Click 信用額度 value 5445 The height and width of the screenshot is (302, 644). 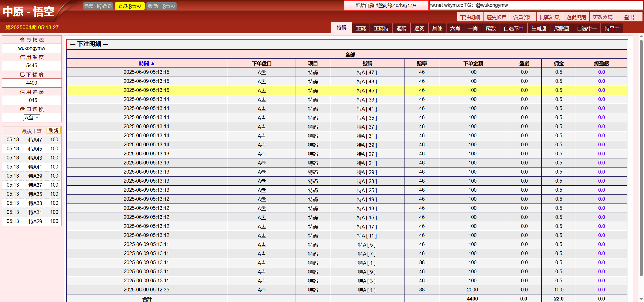pyautogui.click(x=32, y=65)
